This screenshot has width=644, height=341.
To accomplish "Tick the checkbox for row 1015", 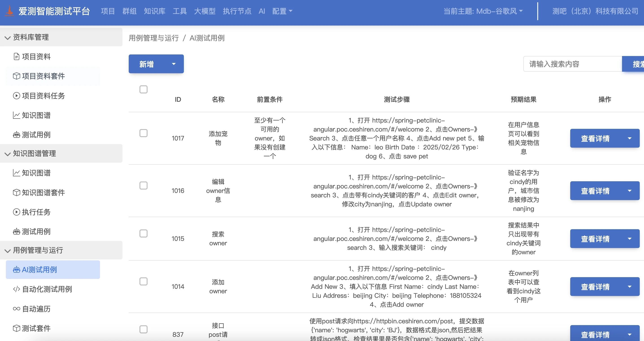I will pos(143,234).
